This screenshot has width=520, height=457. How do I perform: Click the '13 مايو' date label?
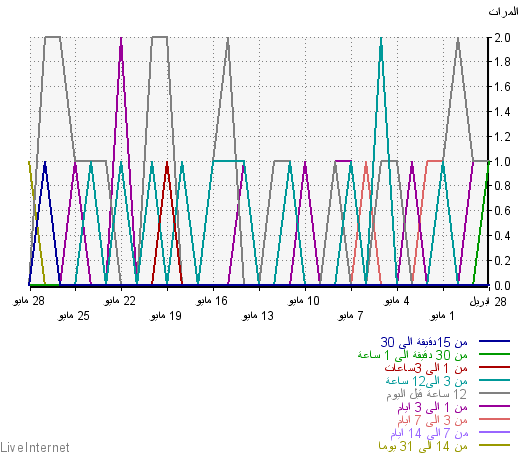pos(258,316)
